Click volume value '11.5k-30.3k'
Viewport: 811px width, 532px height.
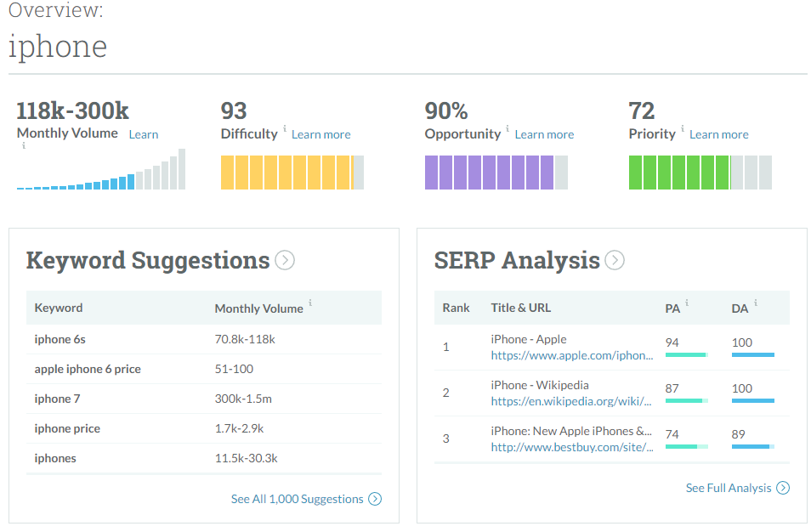(x=247, y=458)
